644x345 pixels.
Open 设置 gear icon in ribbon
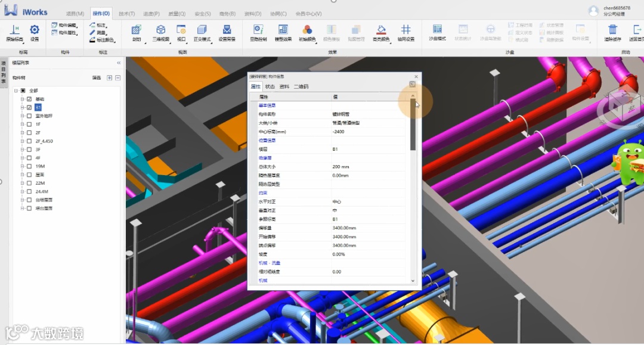tap(35, 30)
